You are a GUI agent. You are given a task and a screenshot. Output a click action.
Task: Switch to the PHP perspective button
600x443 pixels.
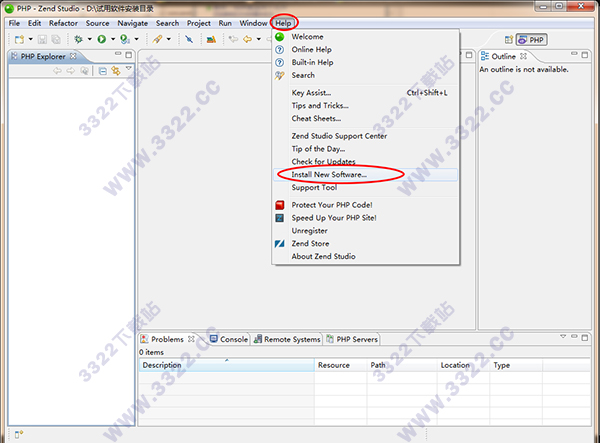[532, 40]
